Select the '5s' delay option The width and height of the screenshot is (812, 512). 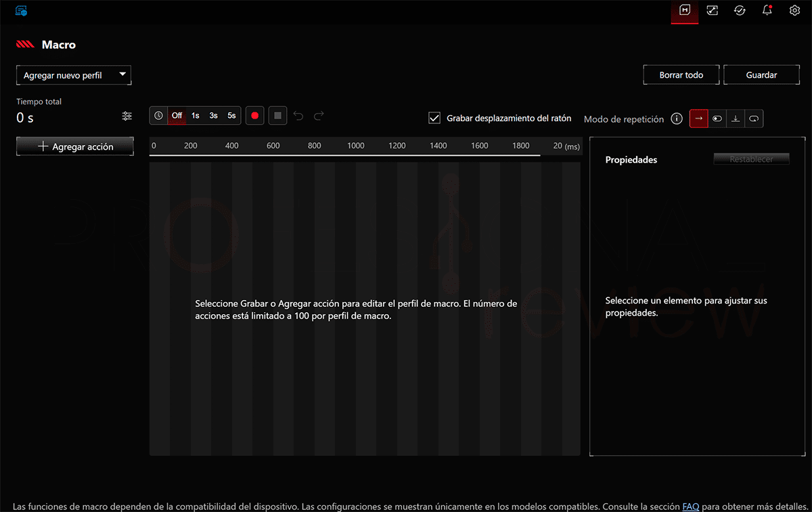[x=231, y=116]
